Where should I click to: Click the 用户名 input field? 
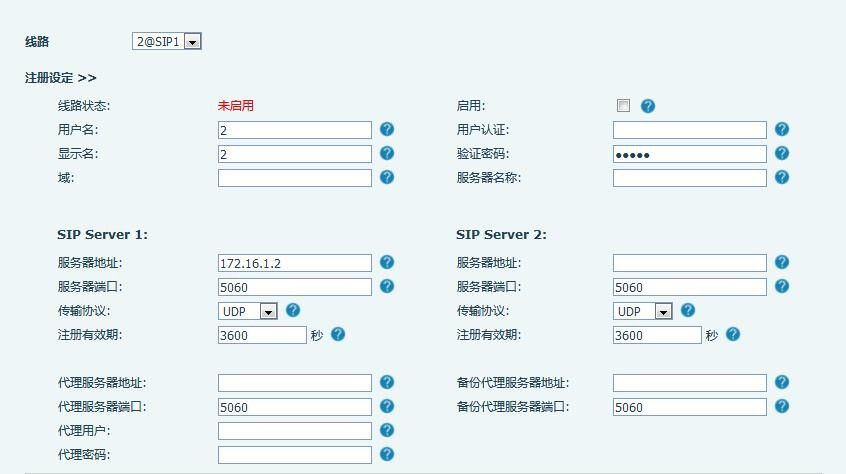[x=294, y=130]
